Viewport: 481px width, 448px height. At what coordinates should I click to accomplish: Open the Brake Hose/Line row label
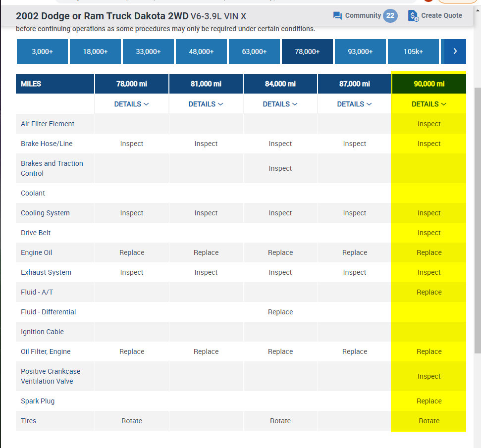coord(47,144)
